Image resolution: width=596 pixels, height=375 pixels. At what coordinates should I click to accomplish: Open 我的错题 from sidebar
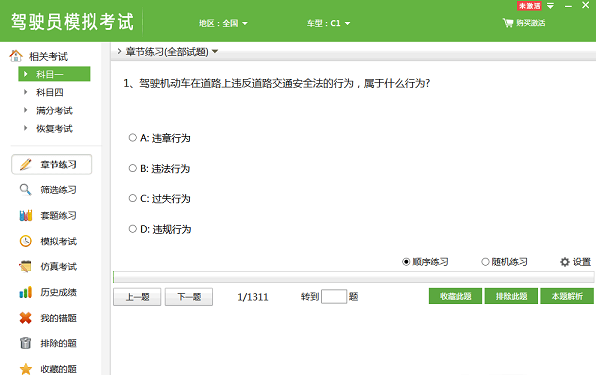tap(59, 318)
